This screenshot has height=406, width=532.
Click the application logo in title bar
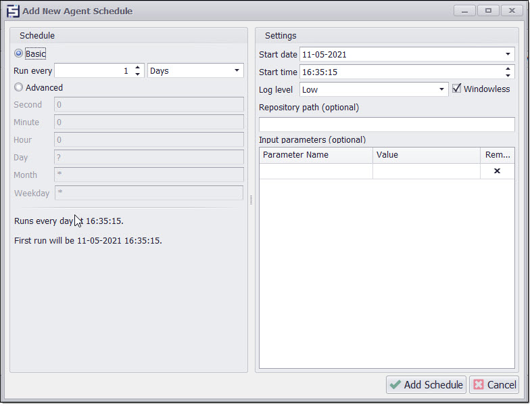point(13,11)
